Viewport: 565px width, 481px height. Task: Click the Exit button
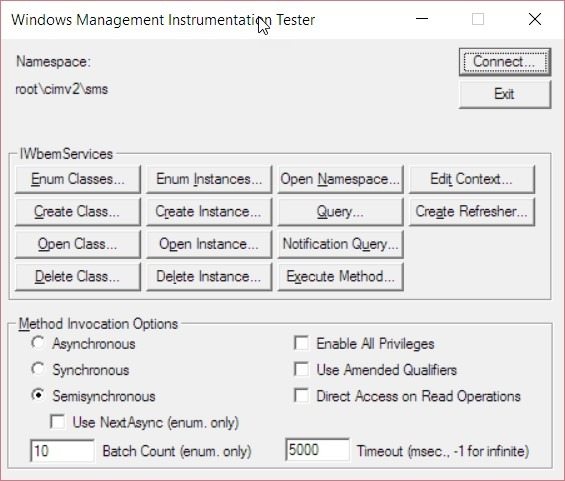pos(505,94)
